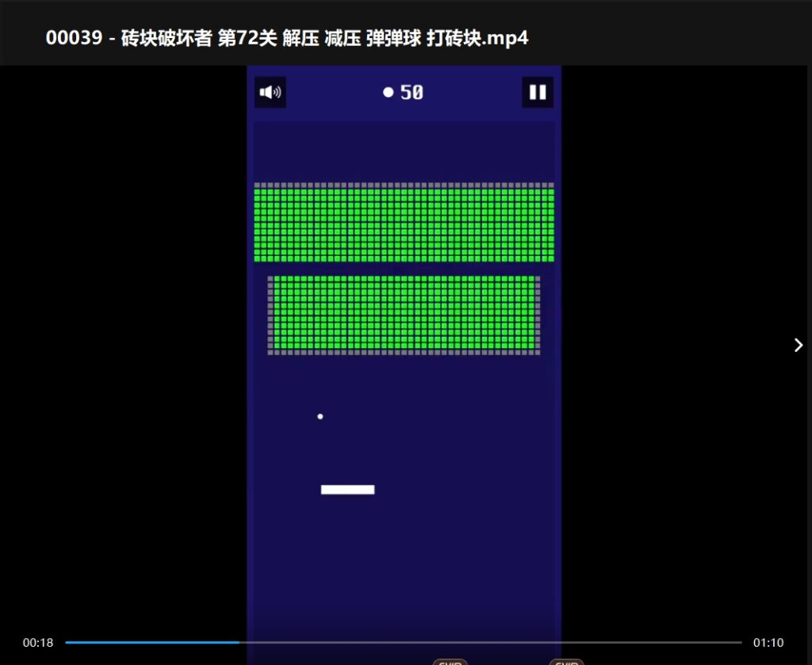Click the white ball icon beside 50
The image size is (812, 665).
pos(389,93)
